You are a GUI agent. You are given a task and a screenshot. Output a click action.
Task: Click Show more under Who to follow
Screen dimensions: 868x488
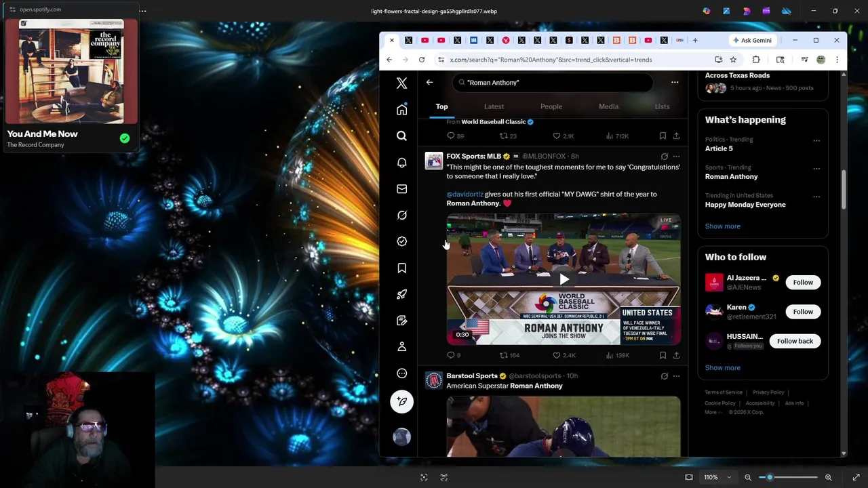point(722,368)
